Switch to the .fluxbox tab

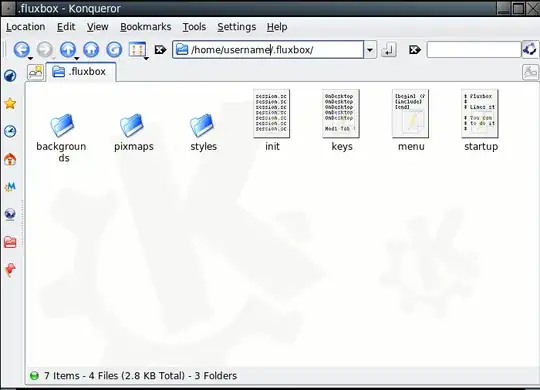(x=81, y=72)
